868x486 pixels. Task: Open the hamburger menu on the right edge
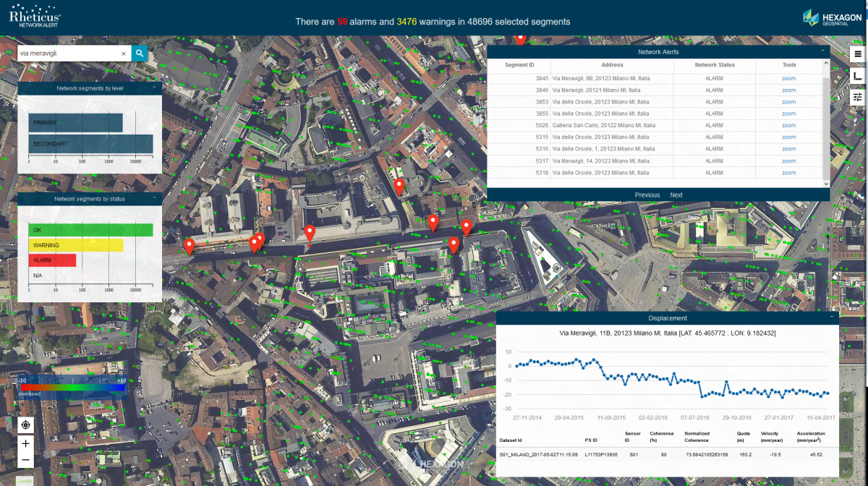pos(858,54)
